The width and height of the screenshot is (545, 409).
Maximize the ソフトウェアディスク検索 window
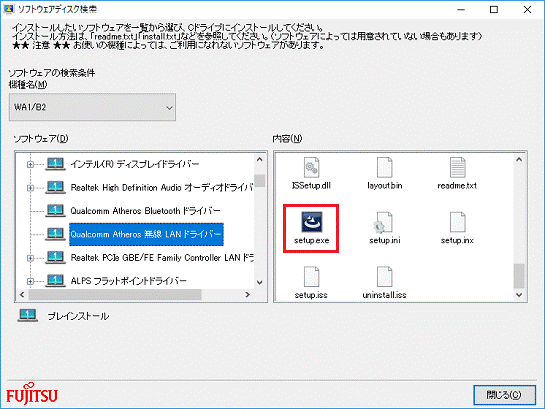pos(494,9)
